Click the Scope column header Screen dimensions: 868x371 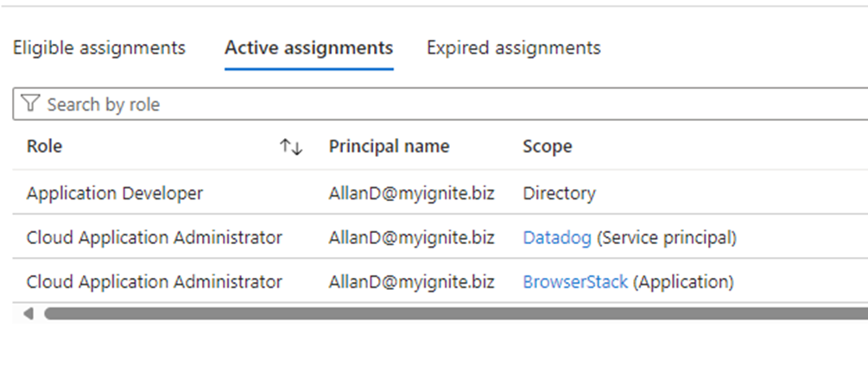547,147
